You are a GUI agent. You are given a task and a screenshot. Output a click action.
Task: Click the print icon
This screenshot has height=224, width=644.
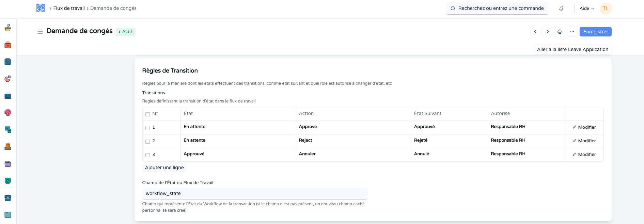tap(560, 32)
